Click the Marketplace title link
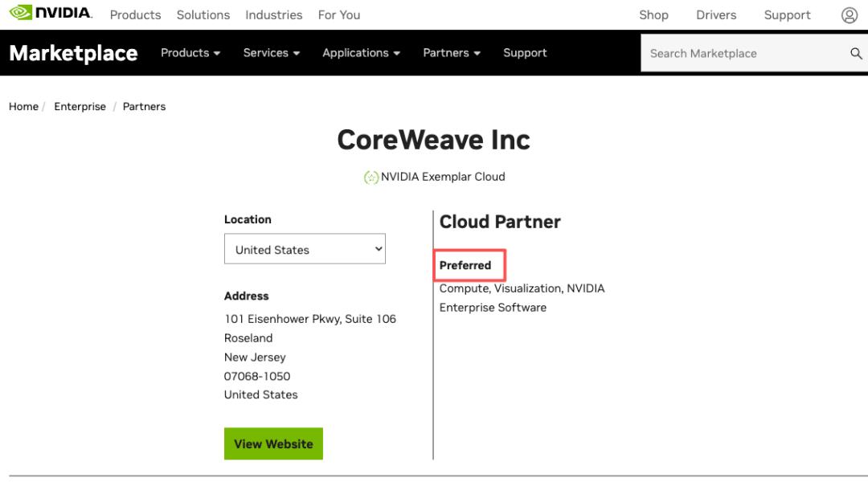 point(74,53)
